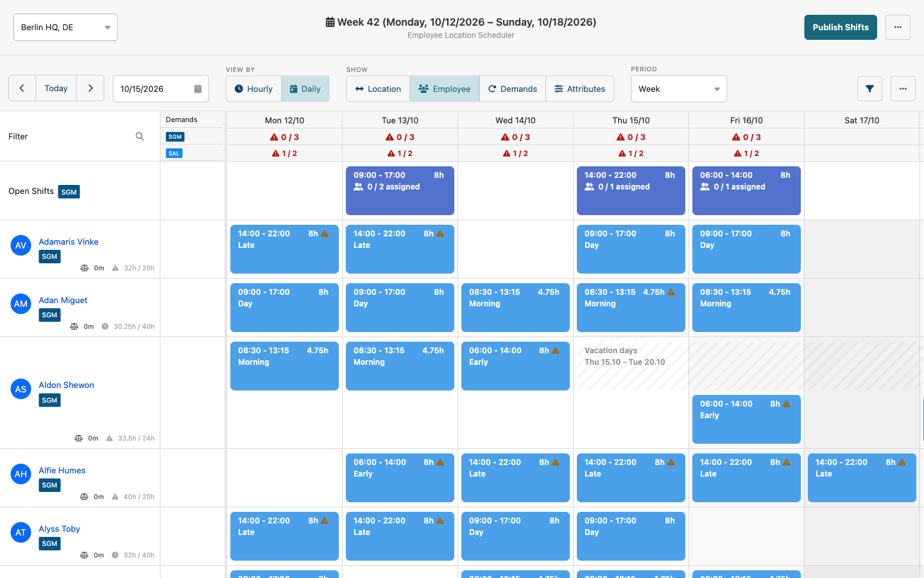Click Adan Miguet clock hours icon
This screenshot has width=924, height=578.
click(x=105, y=326)
